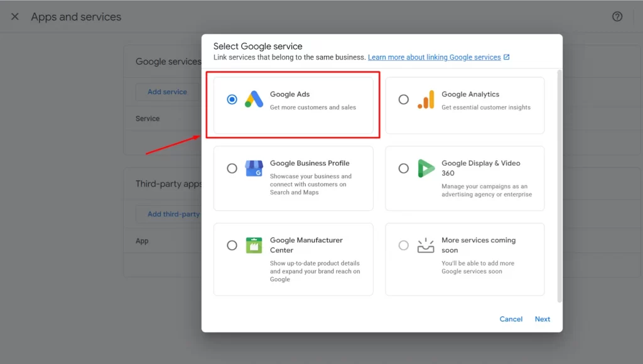The height and width of the screenshot is (364, 643).
Task: Click 'Get essential customer insights' text
Action: [x=486, y=107]
